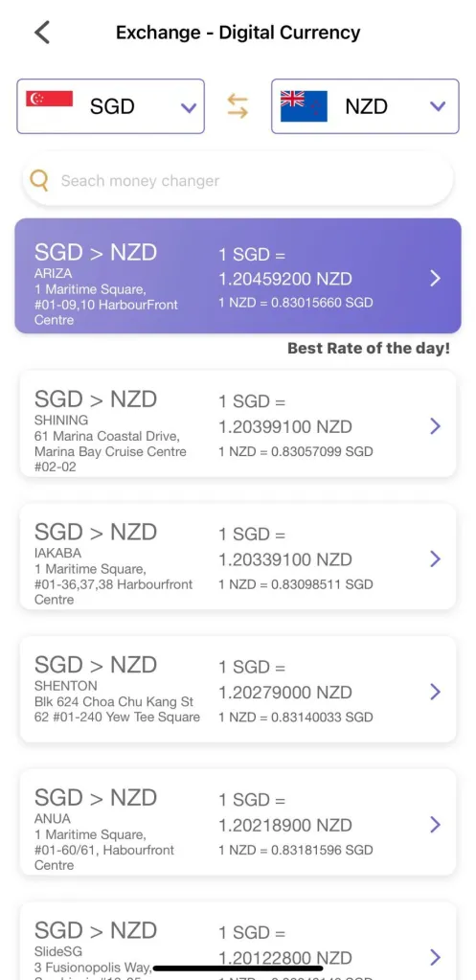This screenshot has width=476, height=980.
Task: Open ARIZA rate via white chevron arrow
Action: click(436, 279)
